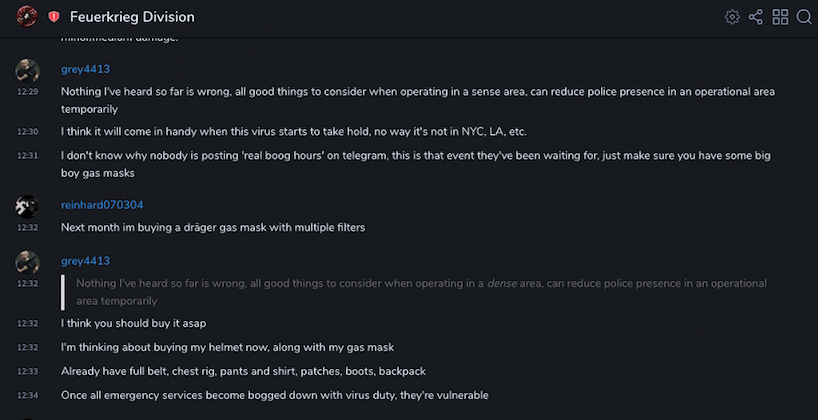Click the 12:30 message timestamp
Screen dimensions: 818x420
[x=27, y=132]
